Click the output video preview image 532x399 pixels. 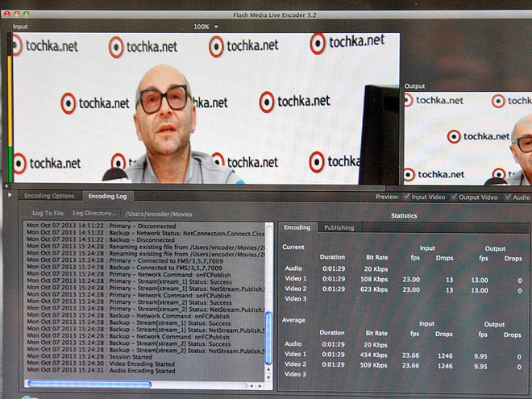[x=468, y=137]
